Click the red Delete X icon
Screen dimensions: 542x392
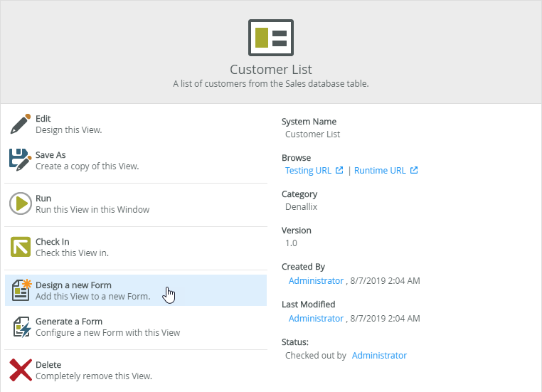coord(20,370)
